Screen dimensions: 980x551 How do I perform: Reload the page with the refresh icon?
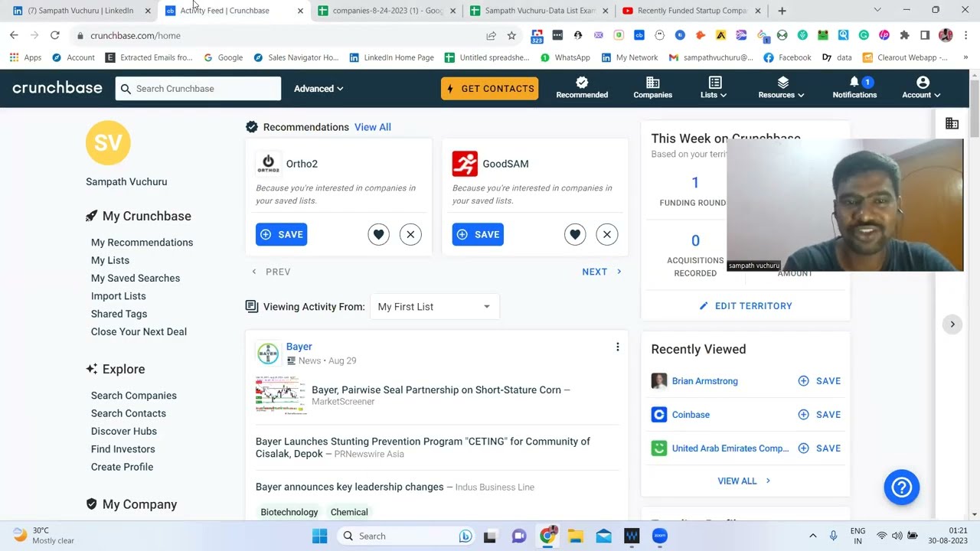(x=54, y=35)
